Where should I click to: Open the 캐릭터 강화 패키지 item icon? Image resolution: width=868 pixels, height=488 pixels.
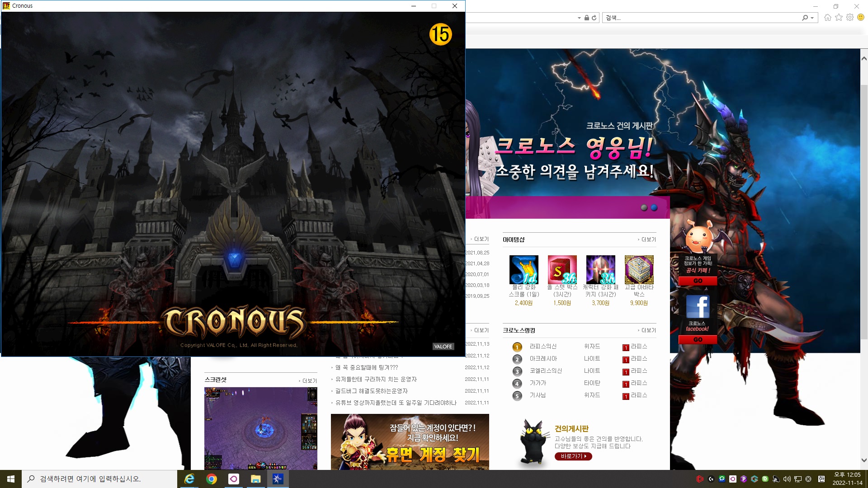(600, 270)
